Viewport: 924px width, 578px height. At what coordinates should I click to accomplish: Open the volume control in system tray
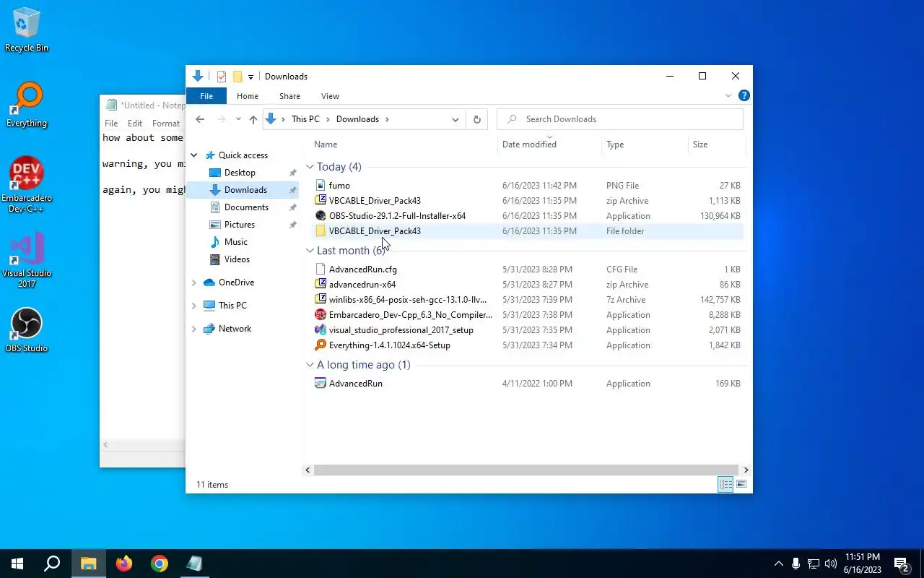coord(831,564)
